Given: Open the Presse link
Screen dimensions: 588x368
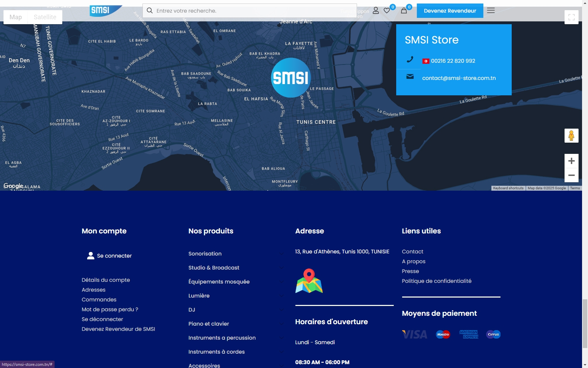Looking at the screenshot, I should coord(410,271).
